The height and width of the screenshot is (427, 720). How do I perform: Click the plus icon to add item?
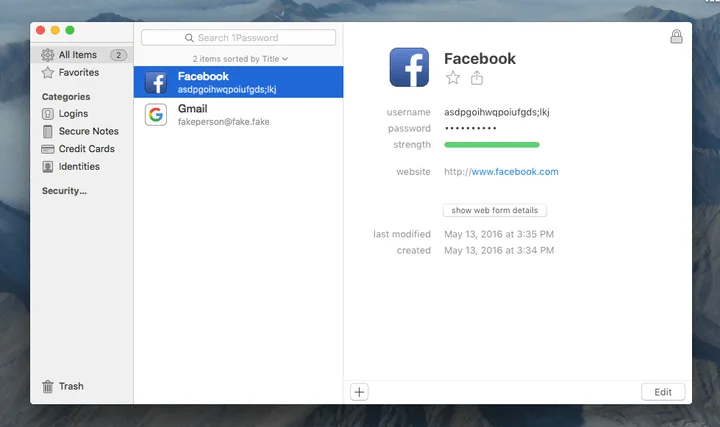coord(359,392)
